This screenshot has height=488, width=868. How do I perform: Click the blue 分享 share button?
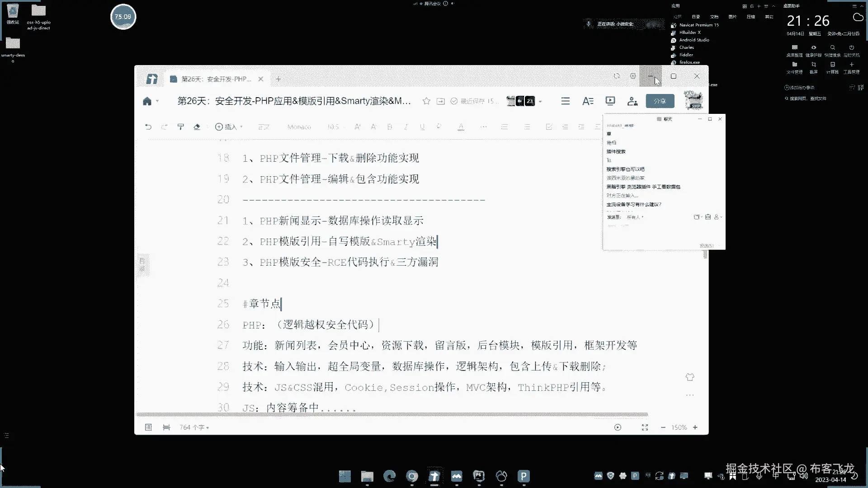660,101
